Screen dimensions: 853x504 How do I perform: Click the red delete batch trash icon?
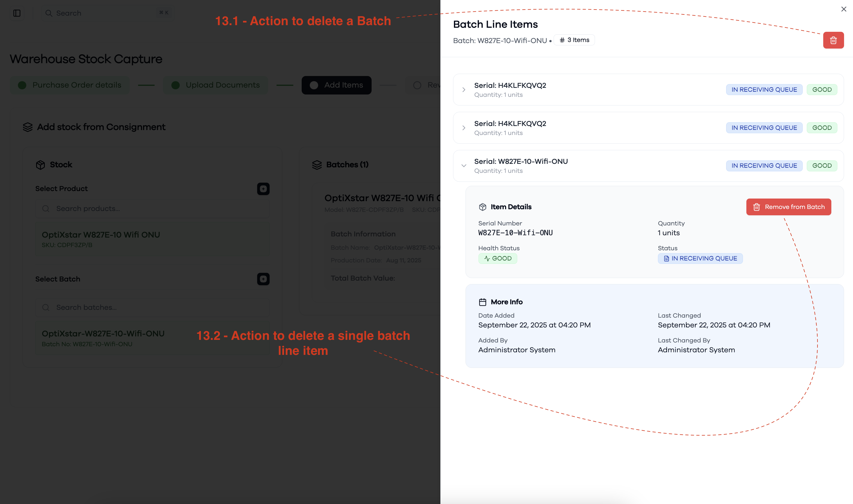click(x=833, y=40)
